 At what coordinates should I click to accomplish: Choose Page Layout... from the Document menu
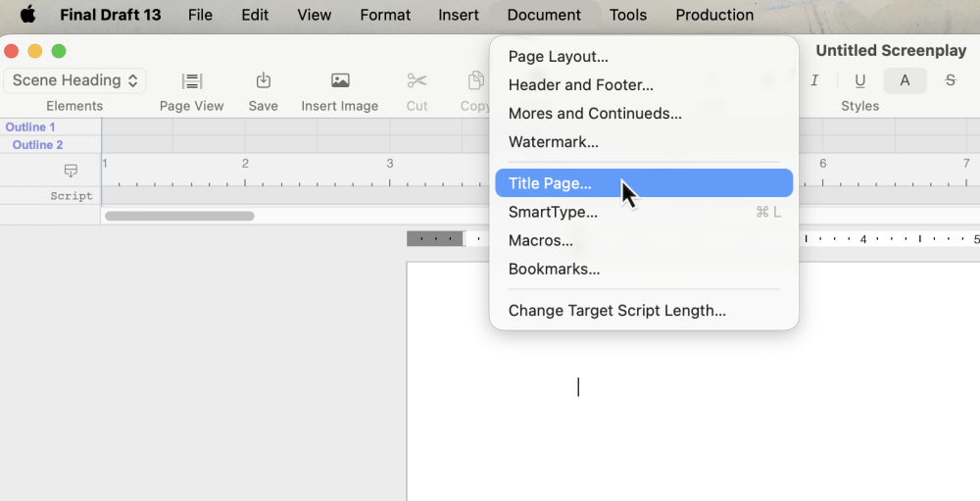644,56
